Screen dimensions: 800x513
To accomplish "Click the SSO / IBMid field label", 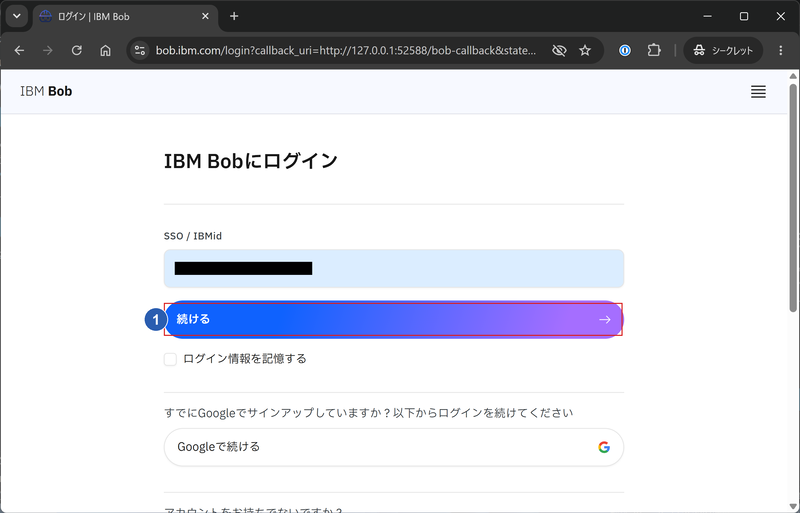I will [x=192, y=236].
